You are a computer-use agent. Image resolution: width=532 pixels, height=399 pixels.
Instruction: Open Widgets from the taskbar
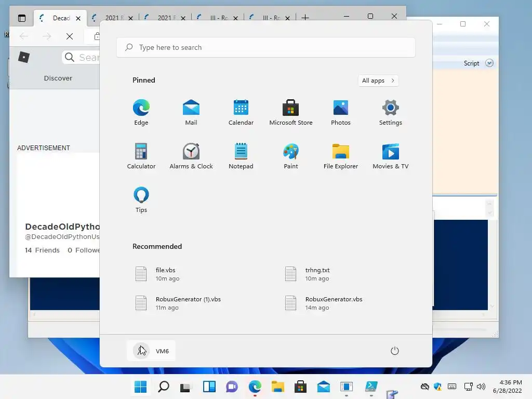pos(209,387)
